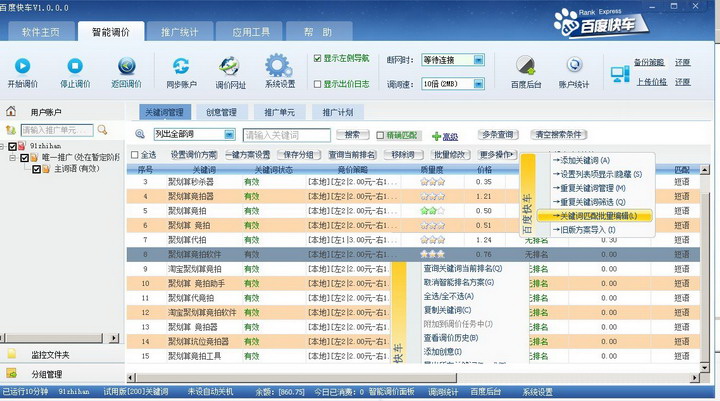The width and height of the screenshot is (720, 401).
Task: Click 系统设置 in the status bar
Action: [x=537, y=392]
